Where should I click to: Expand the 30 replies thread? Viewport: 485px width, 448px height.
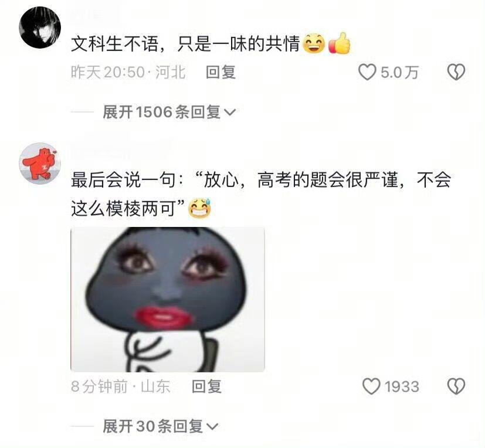pos(161,426)
